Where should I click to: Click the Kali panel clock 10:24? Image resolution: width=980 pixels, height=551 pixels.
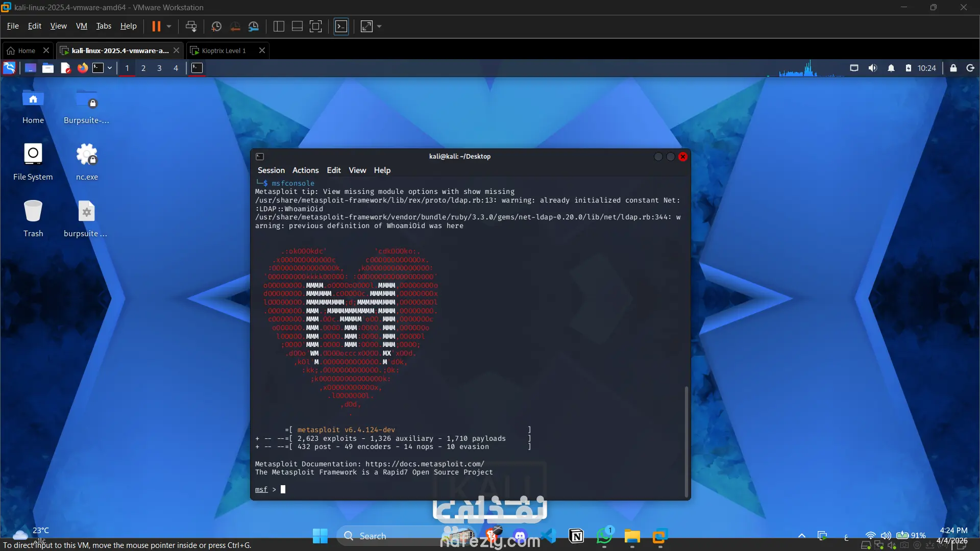click(x=926, y=68)
